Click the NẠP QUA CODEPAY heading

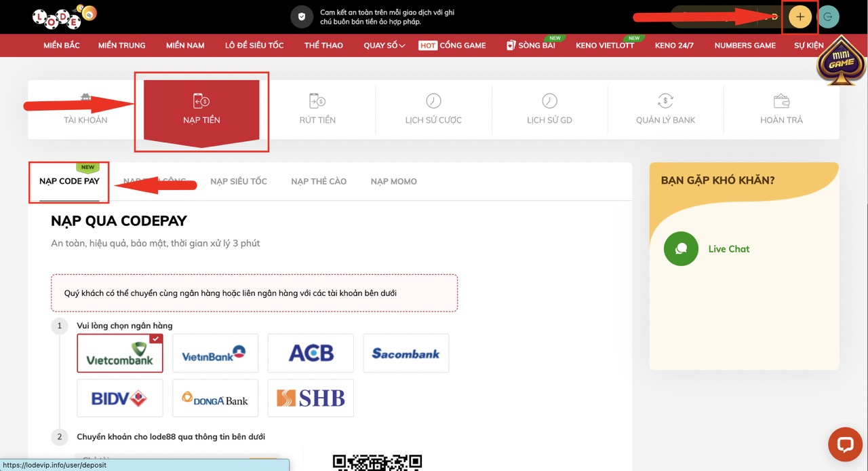pyautogui.click(x=119, y=221)
